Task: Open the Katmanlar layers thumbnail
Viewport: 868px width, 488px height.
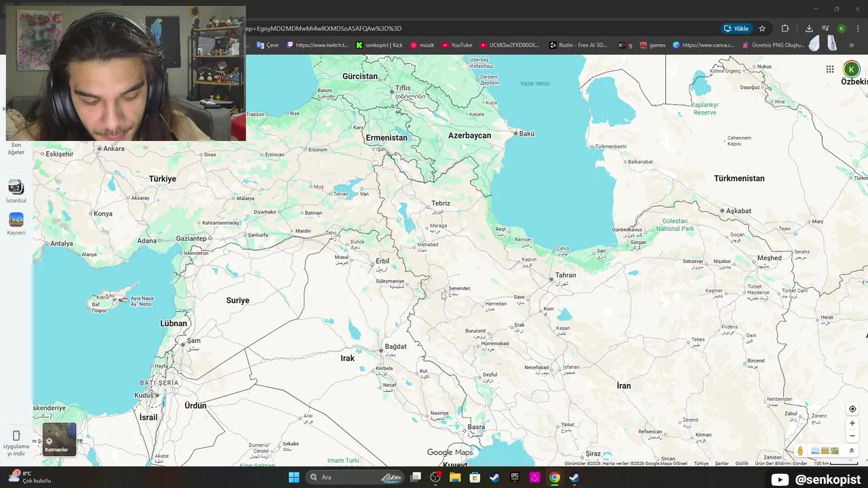Action: (x=59, y=439)
